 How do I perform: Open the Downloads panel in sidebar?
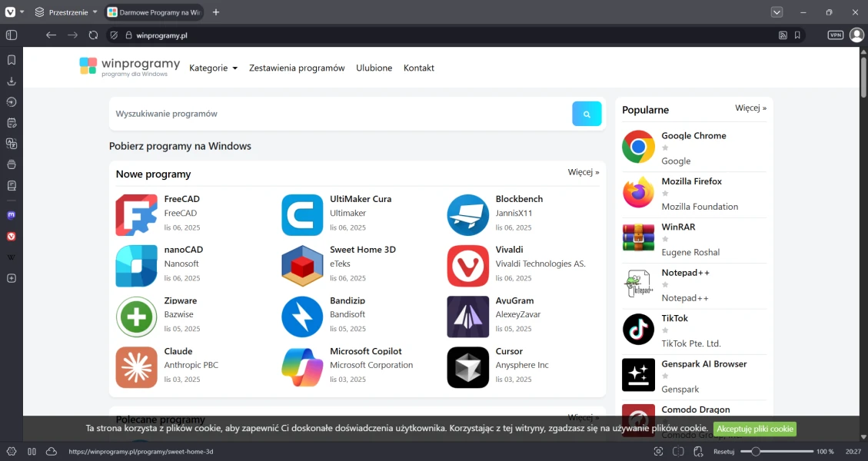tap(12, 81)
